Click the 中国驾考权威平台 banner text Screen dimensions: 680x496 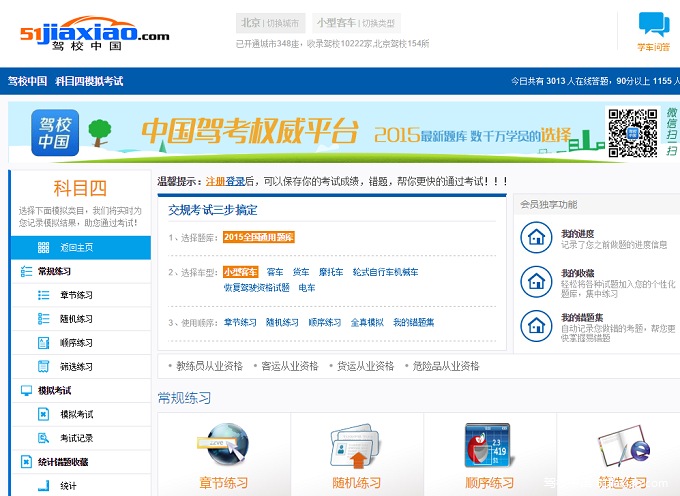coord(250,131)
